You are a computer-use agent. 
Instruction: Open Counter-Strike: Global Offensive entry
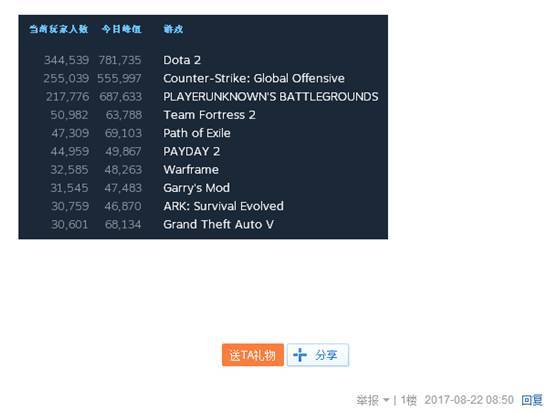pyautogui.click(x=254, y=78)
